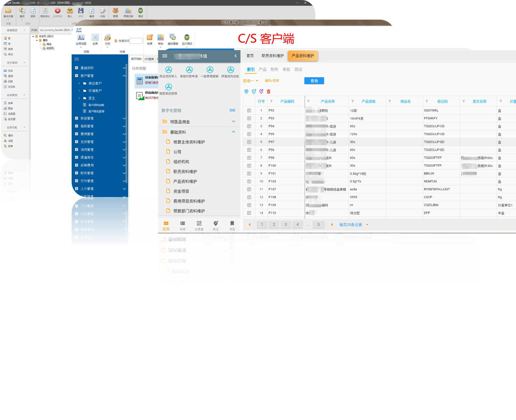Click the 模块重载 (Module Reload) icon

(x=173, y=38)
